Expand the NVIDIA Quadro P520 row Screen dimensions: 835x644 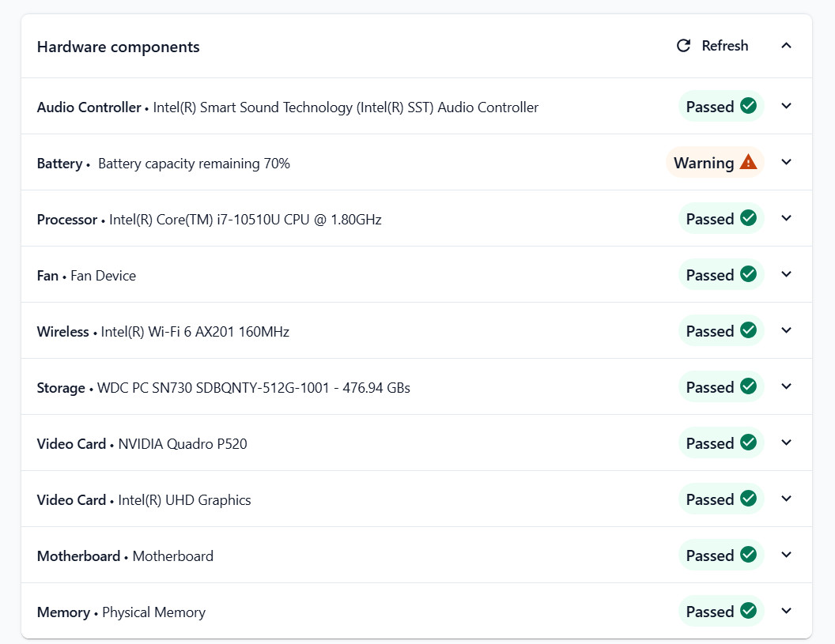click(786, 443)
